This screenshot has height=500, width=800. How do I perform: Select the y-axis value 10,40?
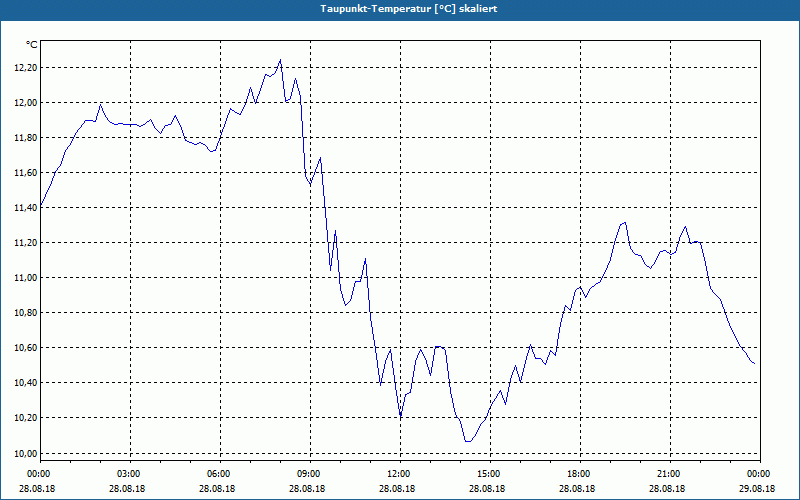[24, 383]
